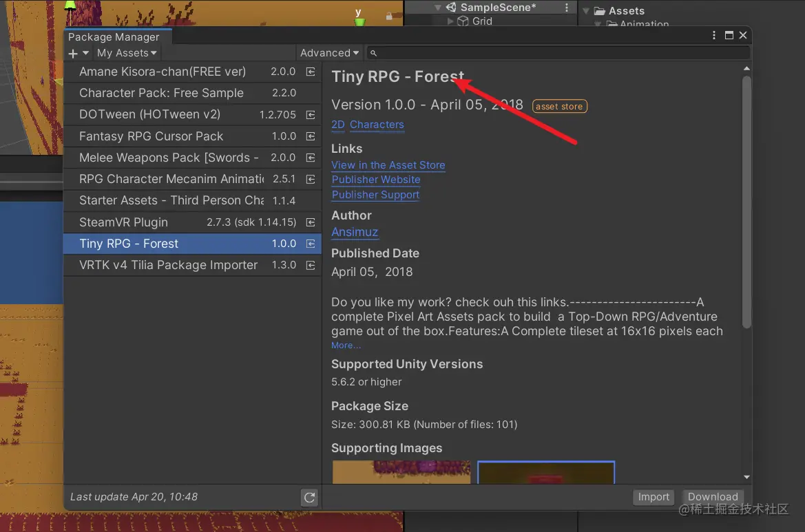Collapse the SampleScene tree in Hierarchy
805x532 pixels.
click(x=438, y=8)
